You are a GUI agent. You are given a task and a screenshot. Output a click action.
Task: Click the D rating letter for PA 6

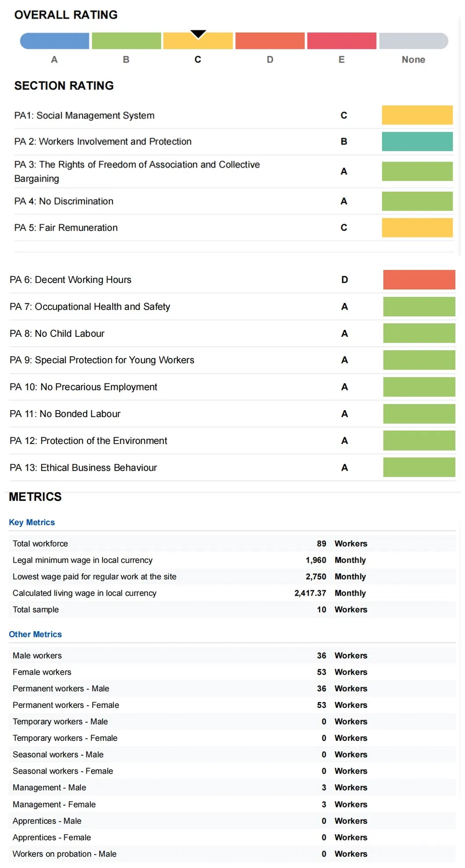(344, 279)
